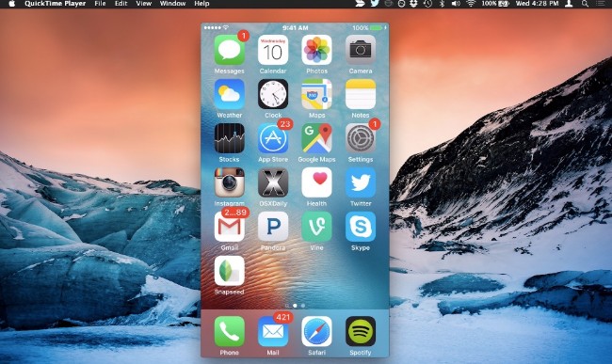Open the Edit menu
Screen dimensions: 612x364
(x=121, y=4)
